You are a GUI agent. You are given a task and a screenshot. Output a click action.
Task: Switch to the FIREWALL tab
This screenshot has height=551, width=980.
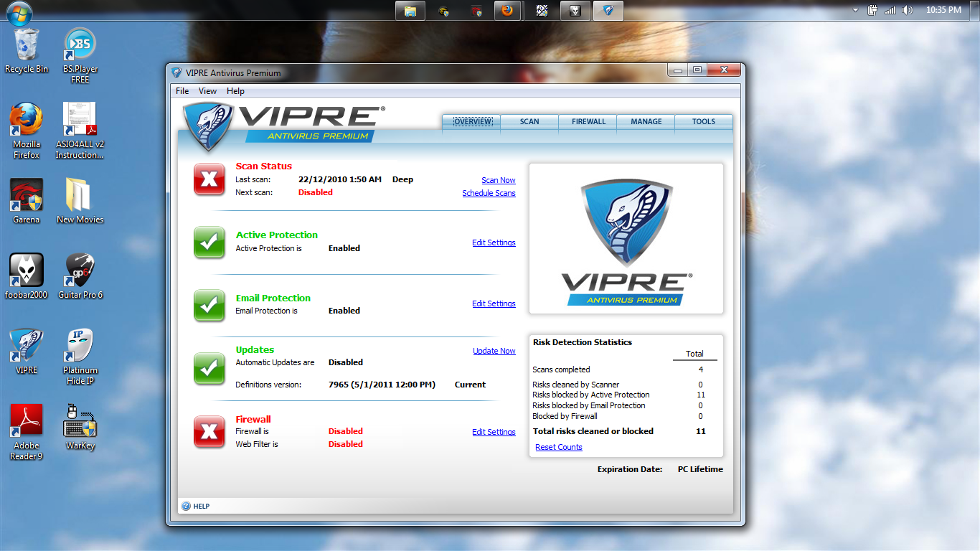coord(588,121)
